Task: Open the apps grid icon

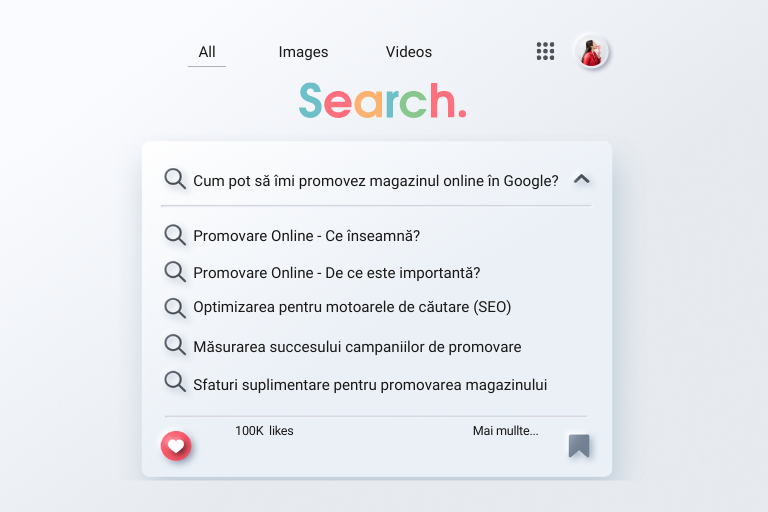Action: click(x=545, y=51)
